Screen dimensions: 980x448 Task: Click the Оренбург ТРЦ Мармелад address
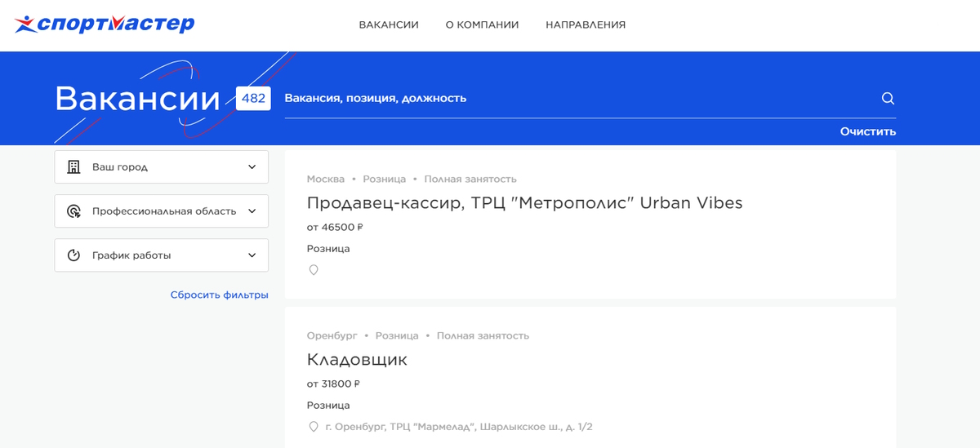(459, 427)
